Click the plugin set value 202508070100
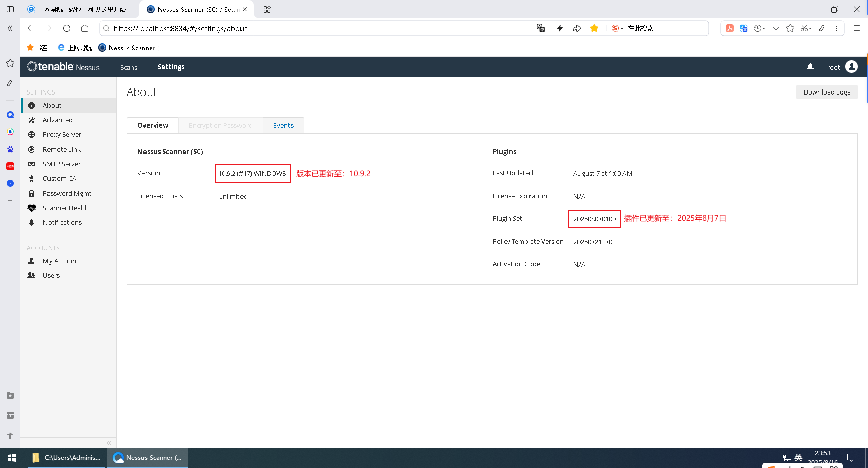Viewport: 868px width, 468px height. tap(595, 219)
